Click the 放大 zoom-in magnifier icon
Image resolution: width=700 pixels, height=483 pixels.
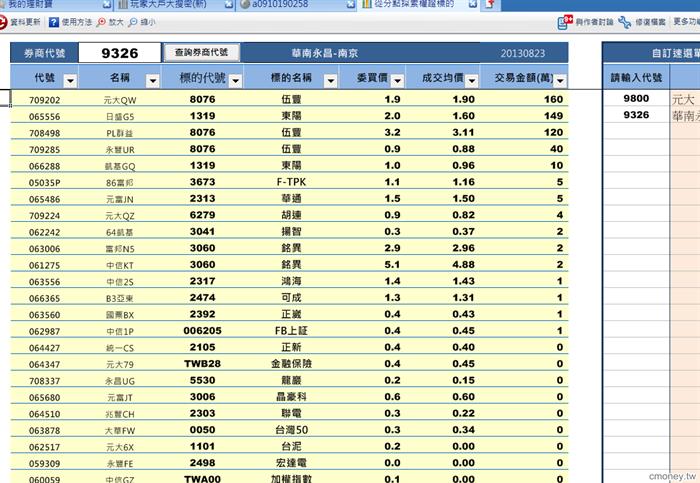point(102,22)
